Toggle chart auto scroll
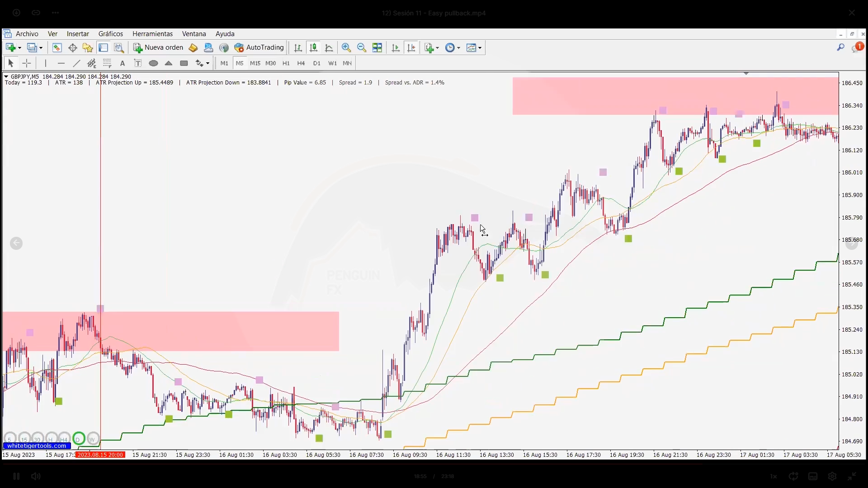The image size is (868, 488). [396, 47]
